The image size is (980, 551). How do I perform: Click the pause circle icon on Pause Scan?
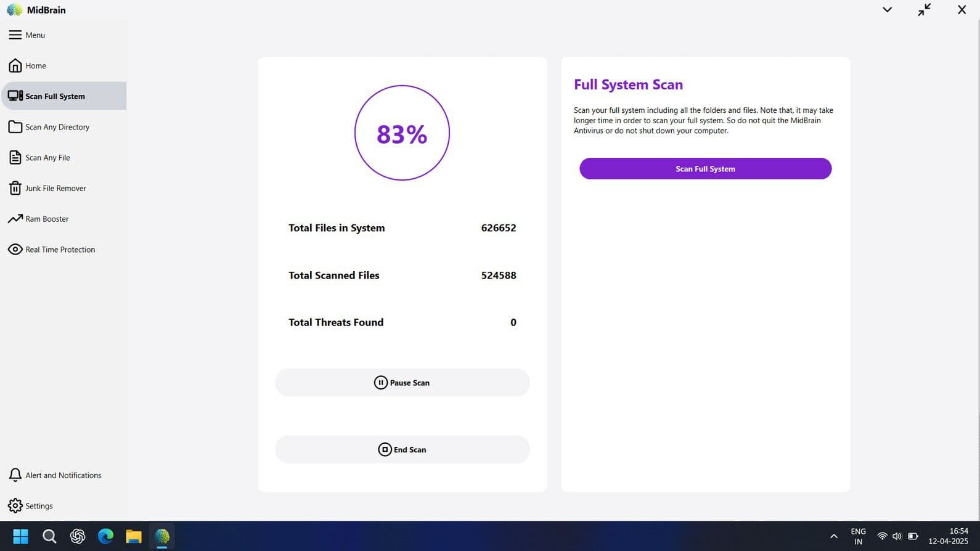pos(381,383)
